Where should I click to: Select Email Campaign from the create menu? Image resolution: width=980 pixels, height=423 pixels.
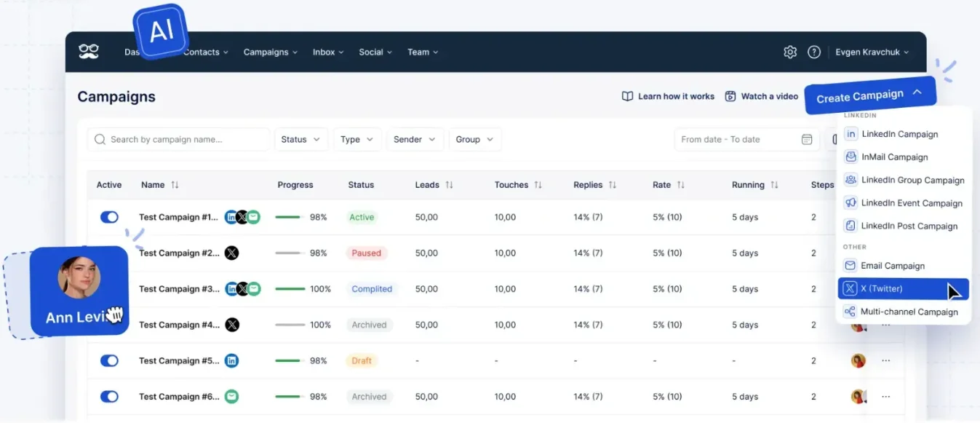[891, 265]
